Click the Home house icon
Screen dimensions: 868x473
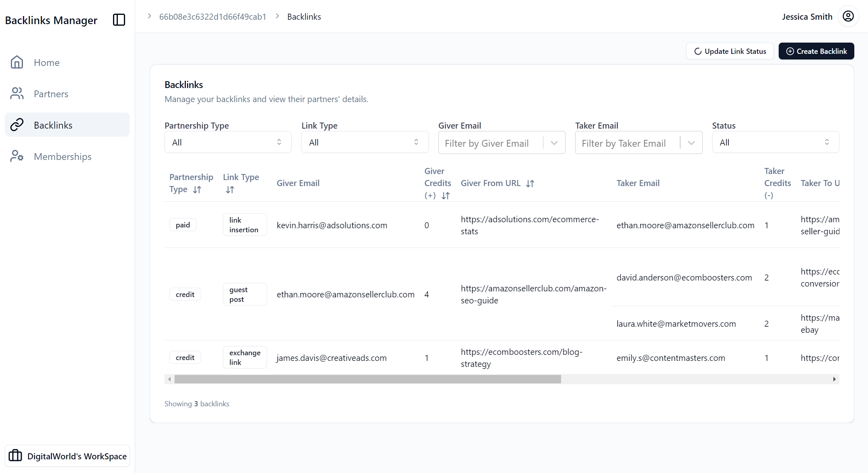(x=17, y=62)
